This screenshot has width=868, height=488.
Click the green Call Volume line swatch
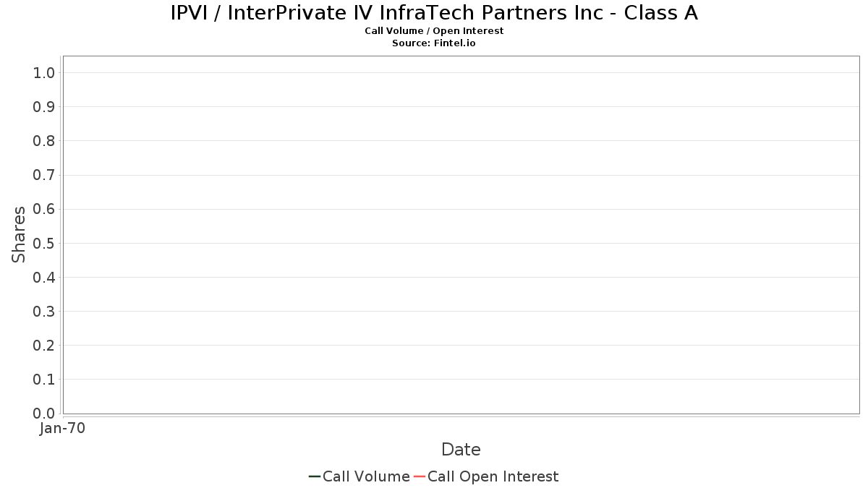[x=315, y=476]
